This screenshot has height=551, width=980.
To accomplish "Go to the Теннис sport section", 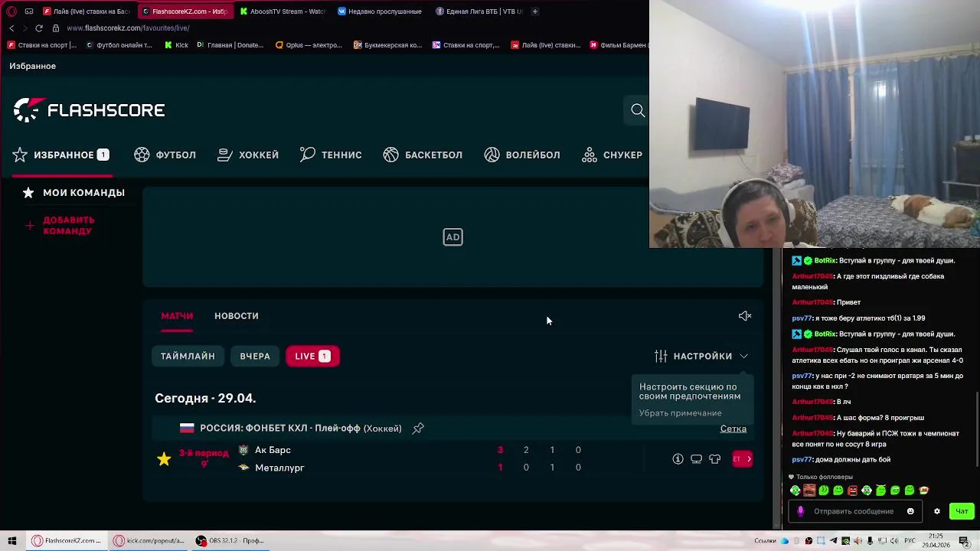I will [331, 155].
